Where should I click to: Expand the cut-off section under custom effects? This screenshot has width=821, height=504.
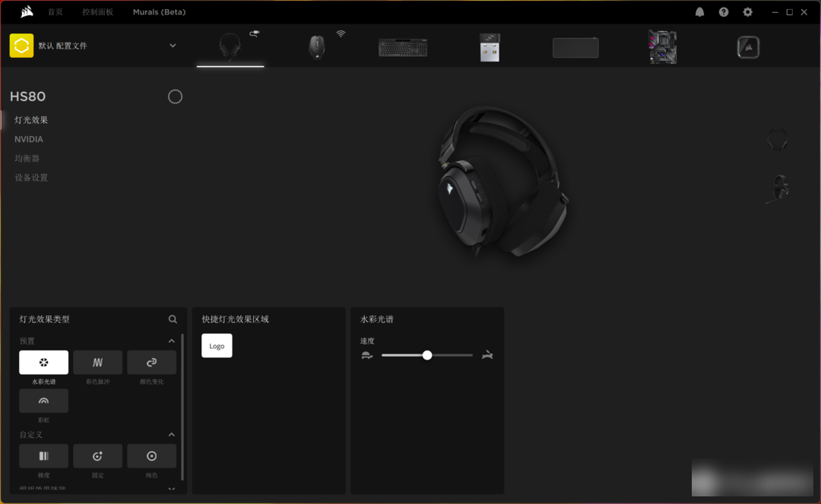171,489
